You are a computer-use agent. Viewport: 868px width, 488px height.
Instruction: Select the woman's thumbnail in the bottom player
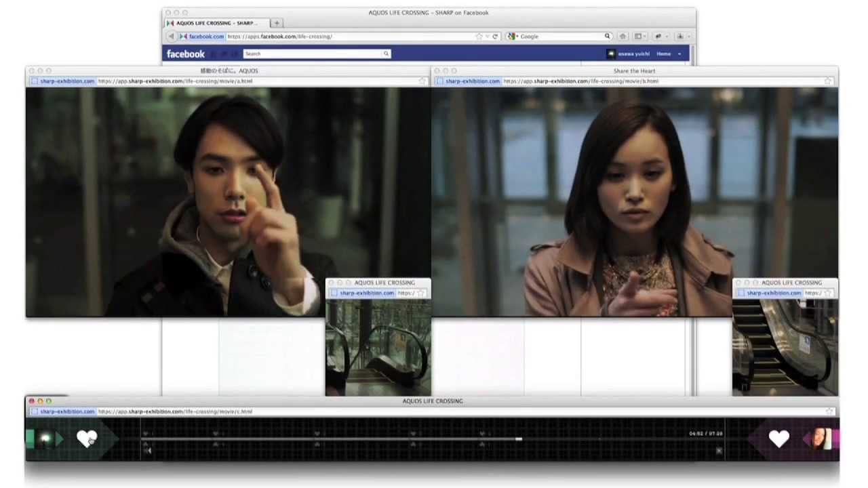tap(821, 439)
